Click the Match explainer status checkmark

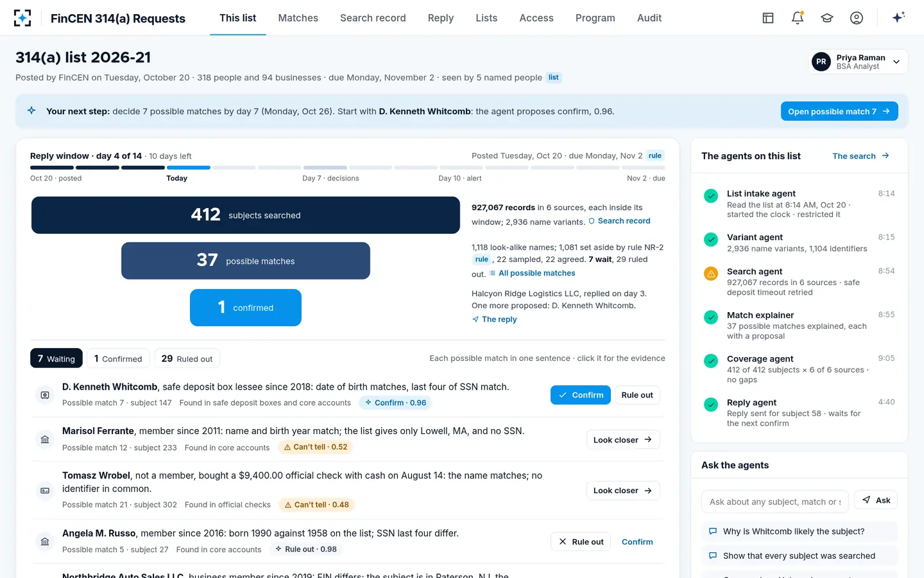[711, 317]
